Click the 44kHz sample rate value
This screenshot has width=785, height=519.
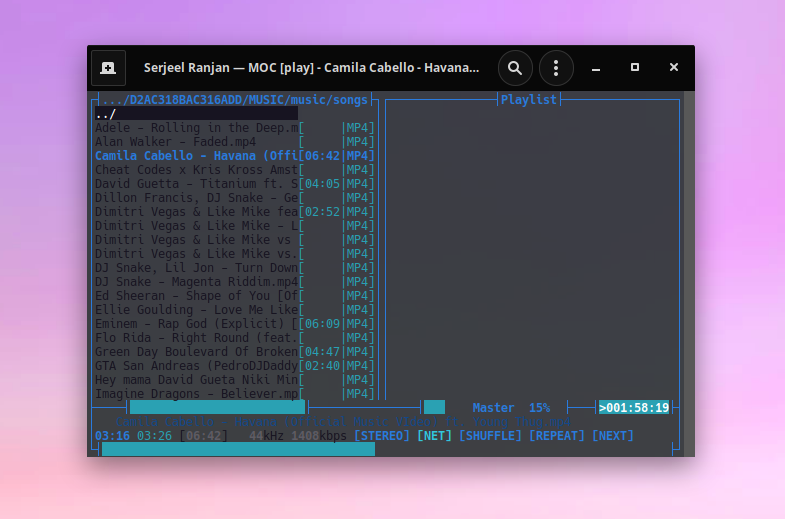click(266, 436)
